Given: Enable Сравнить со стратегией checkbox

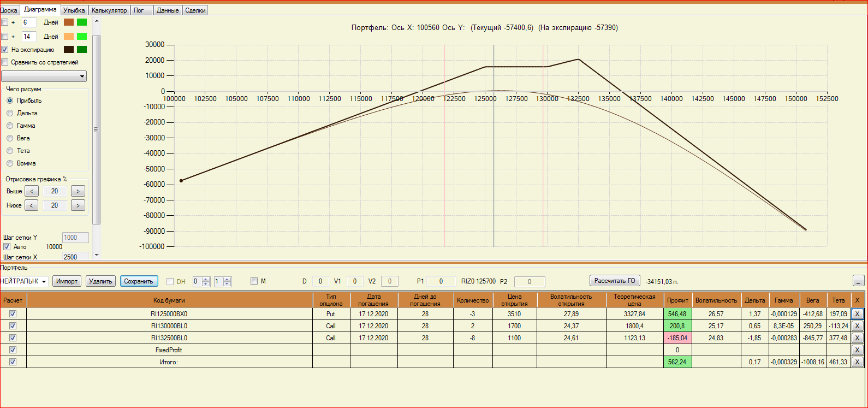Looking at the screenshot, I should click(4, 62).
